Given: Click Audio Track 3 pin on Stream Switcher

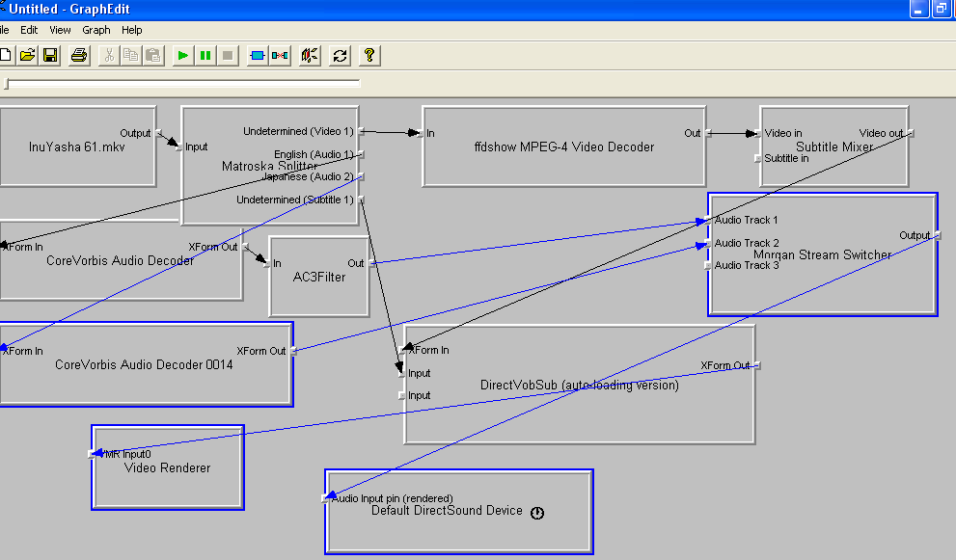Looking at the screenshot, I should [x=707, y=265].
